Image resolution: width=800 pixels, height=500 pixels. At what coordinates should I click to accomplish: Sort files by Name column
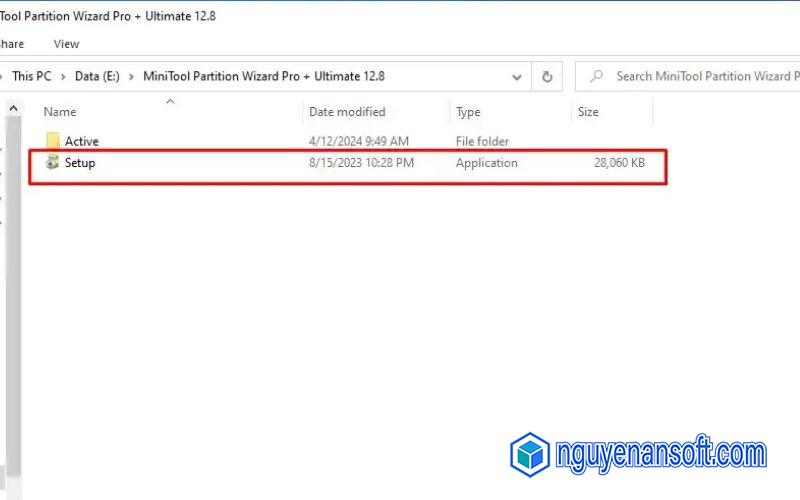60,112
